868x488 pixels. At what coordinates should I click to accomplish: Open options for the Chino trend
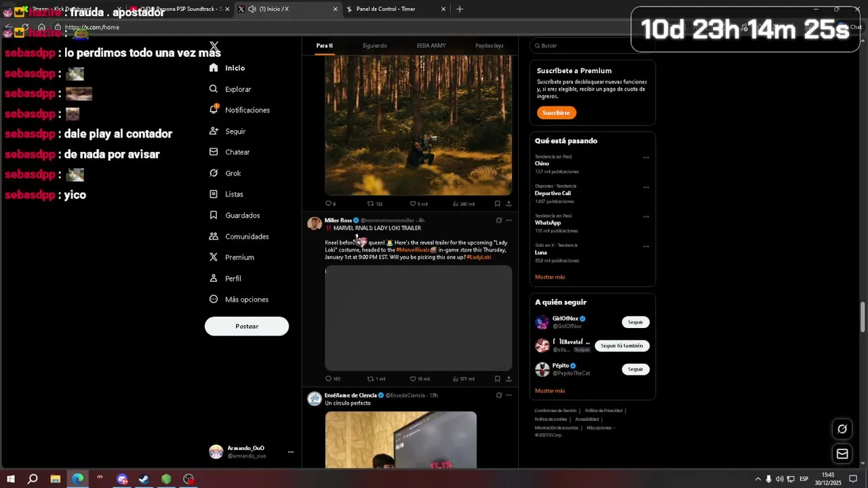pos(646,157)
